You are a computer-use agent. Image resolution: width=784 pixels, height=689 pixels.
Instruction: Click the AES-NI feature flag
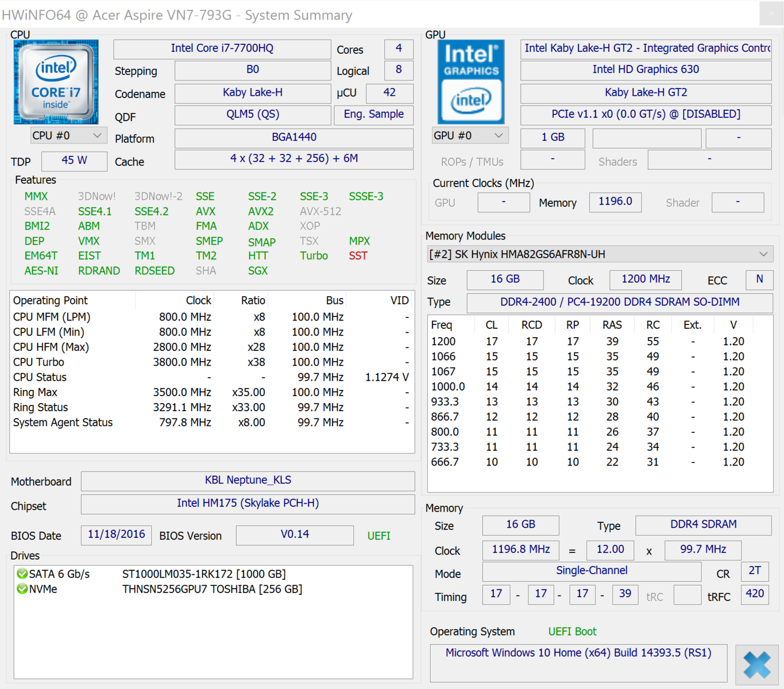pyautogui.click(x=41, y=270)
